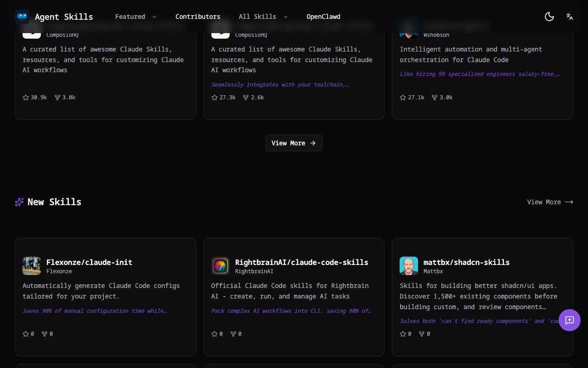
Task: Click the New Skills heading text
Action: (x=54, y=202)
